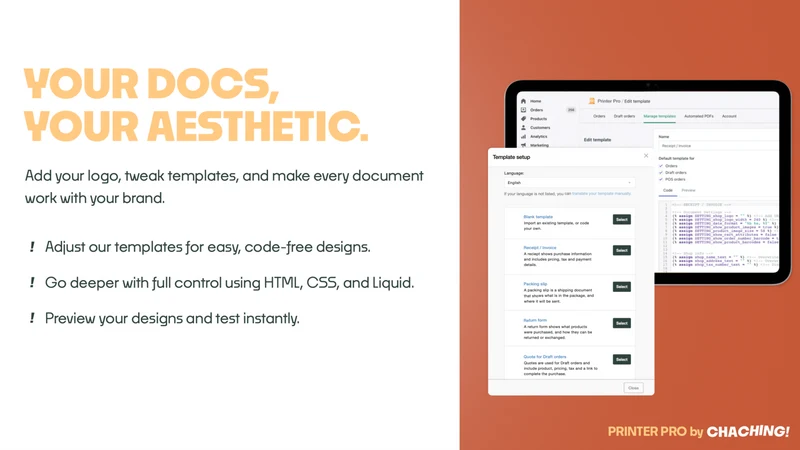
Task: Open the Language dropdown set to English
Action: pos(569,183)
